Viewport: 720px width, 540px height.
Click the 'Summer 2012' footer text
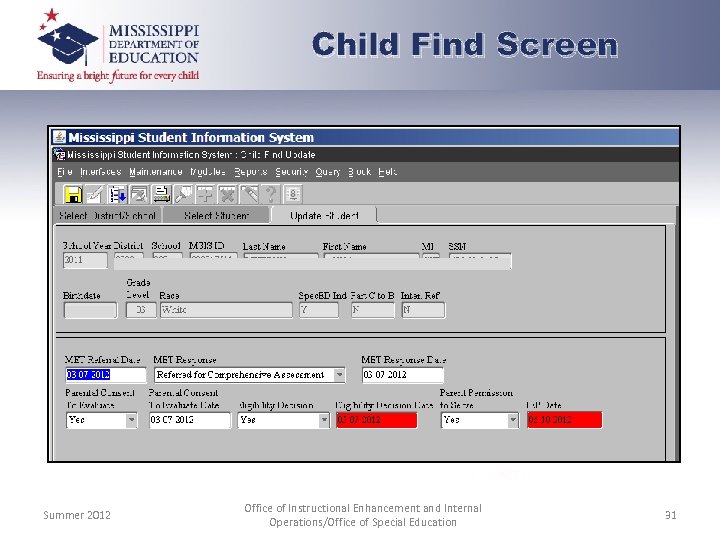pos(77,515)
